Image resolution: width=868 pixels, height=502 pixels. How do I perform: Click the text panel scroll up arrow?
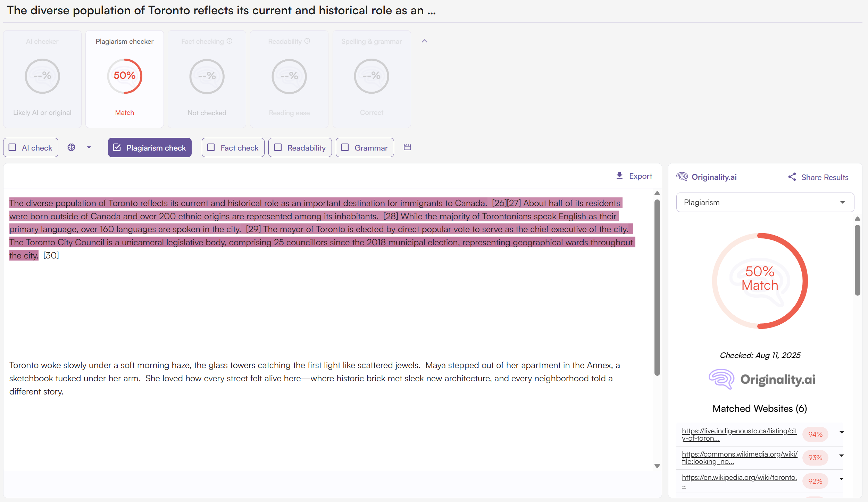[657, 193]
